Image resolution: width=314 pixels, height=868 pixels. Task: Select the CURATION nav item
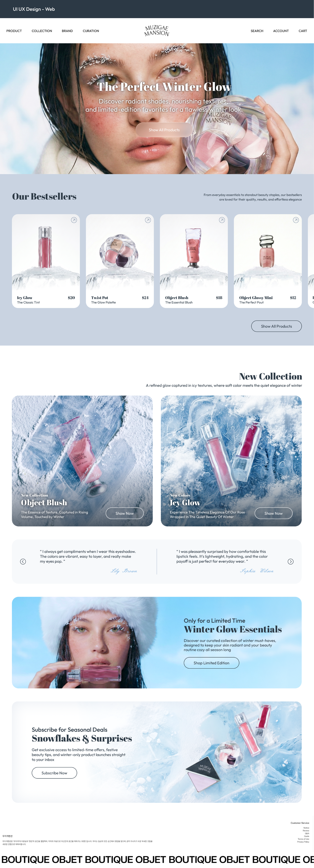tap(91, 31)
